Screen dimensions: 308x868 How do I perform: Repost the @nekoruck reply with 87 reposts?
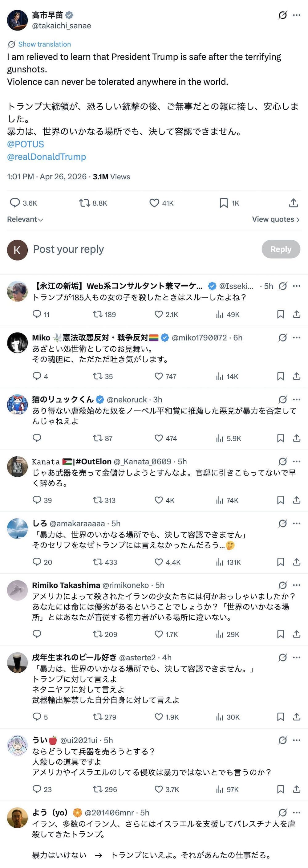coord(98,438)
